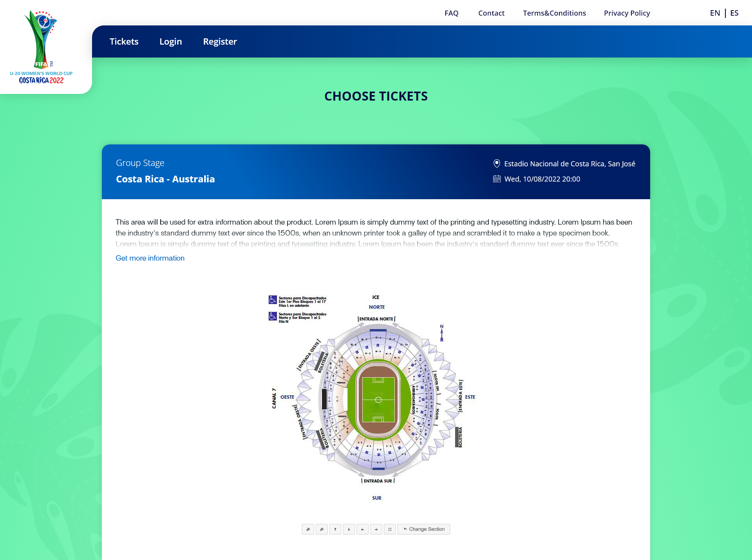This screenshot has width=752, height=560.
Task: Click the calendar icon next to the match date
Action: pos(496,179)
